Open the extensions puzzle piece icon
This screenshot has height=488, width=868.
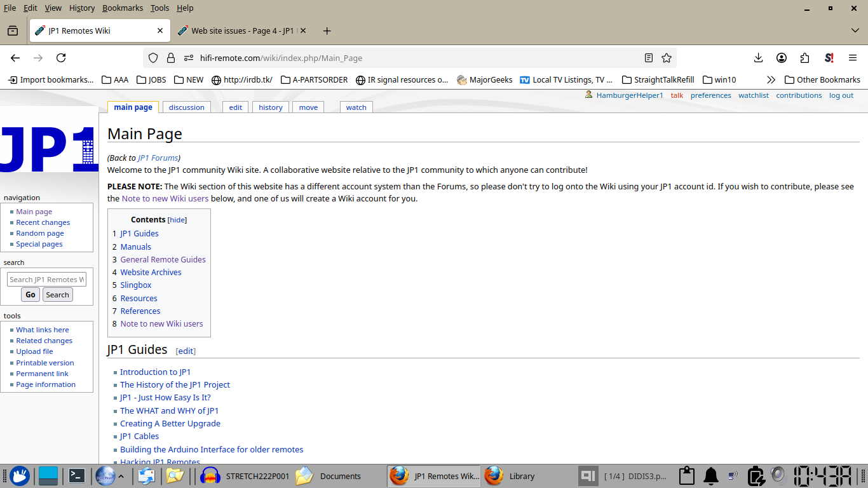804,57
